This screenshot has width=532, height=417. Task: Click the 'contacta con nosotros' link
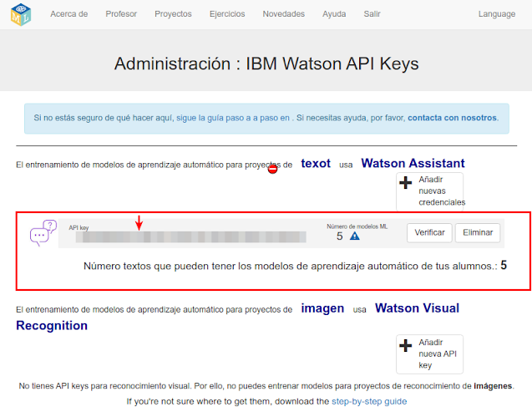(452, 118)
